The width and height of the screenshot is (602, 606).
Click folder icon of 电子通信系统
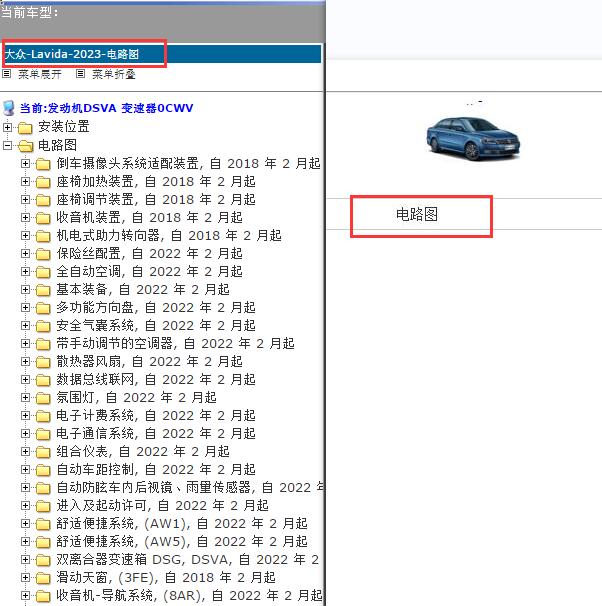[43, 434]
